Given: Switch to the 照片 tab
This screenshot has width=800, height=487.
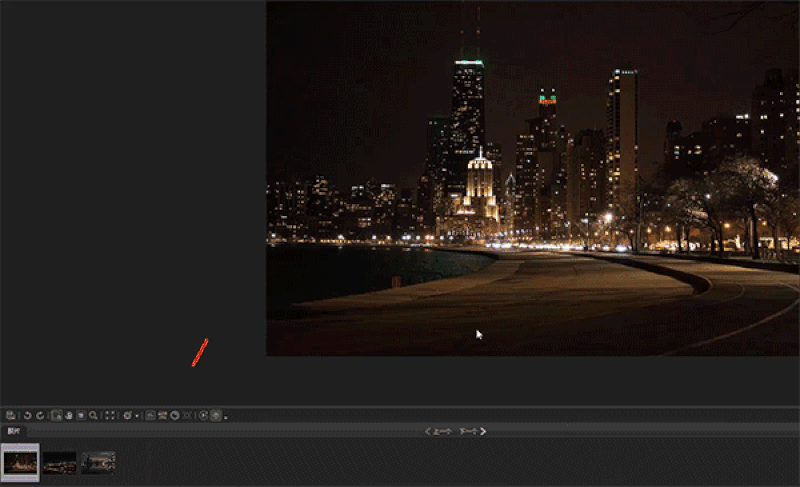Looking at the screenshot, I should (x=14, y=432).
